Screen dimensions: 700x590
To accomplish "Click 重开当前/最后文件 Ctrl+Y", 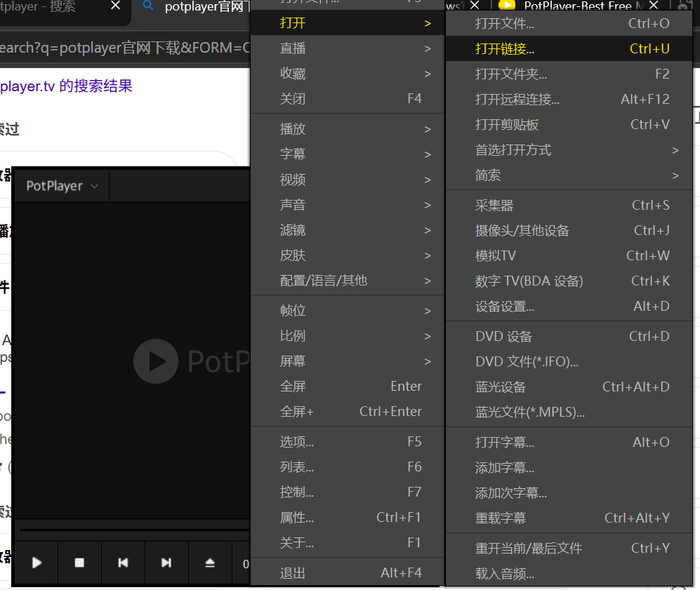I will [569, 548].
